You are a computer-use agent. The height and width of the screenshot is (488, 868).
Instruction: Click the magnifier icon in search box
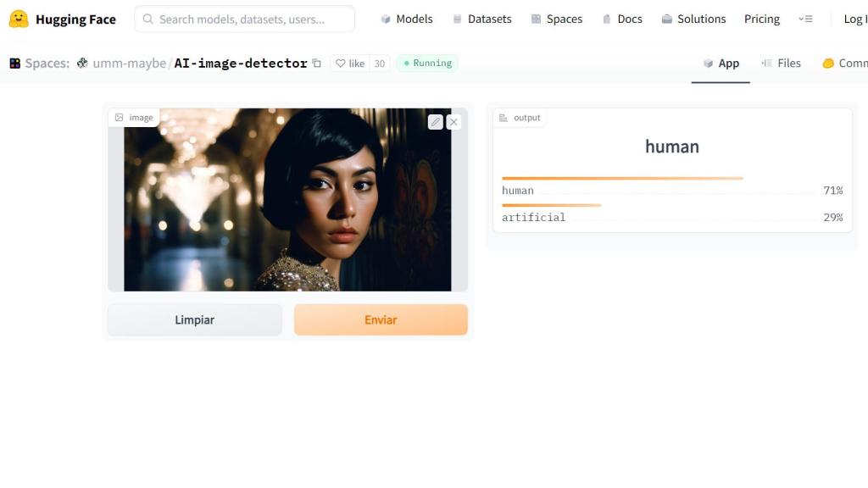[147, 19]
